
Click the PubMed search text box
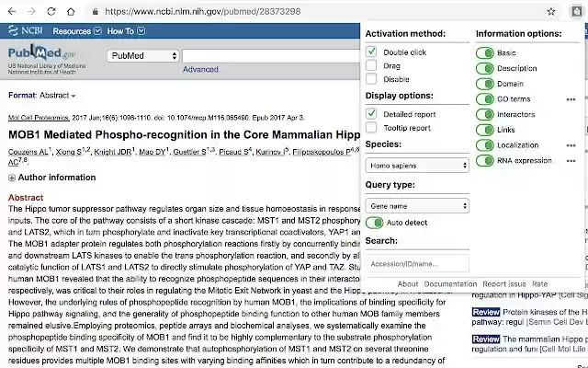[272, 56]
